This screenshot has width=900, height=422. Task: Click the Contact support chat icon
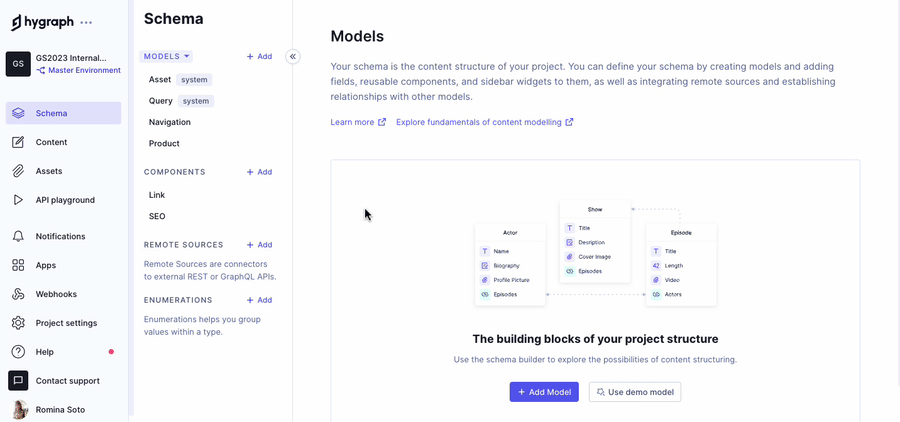[x=18, y=381]
